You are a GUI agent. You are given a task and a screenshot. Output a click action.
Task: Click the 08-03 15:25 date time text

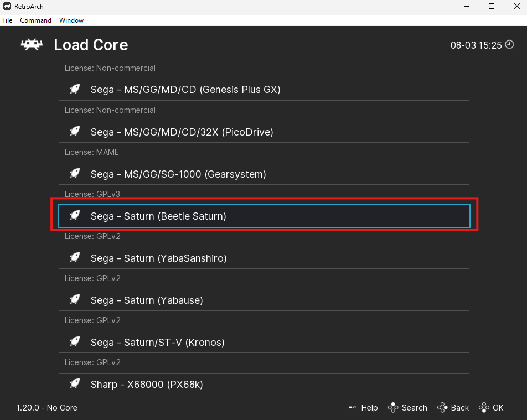(x=476, y=45)
